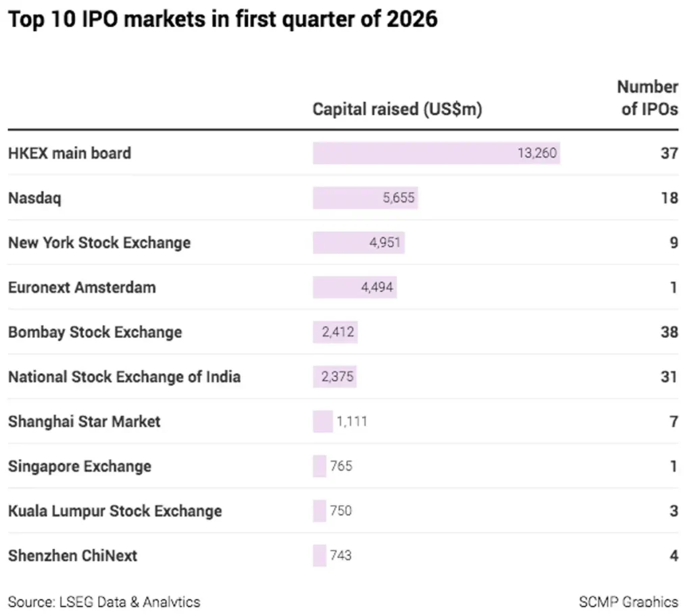The image size is (692, 616).
Task: Select the Singapore Exchange row label
Action: [80, 466]
